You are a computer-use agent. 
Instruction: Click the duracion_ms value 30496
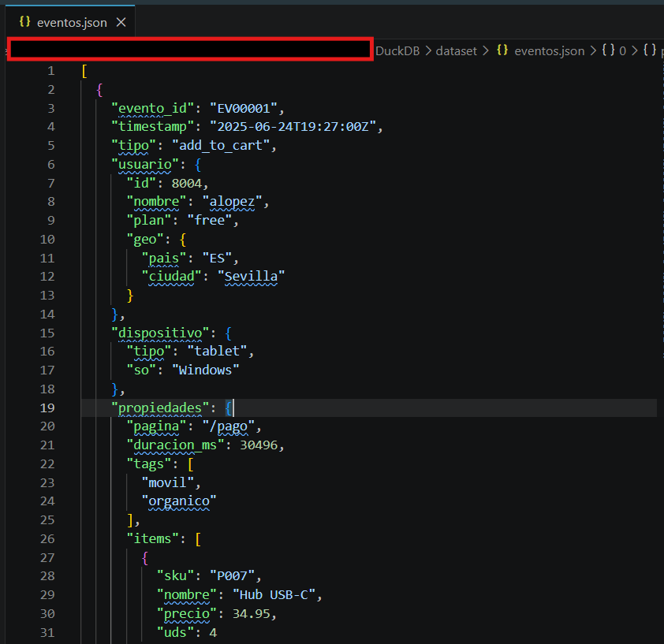click(259, 445)
